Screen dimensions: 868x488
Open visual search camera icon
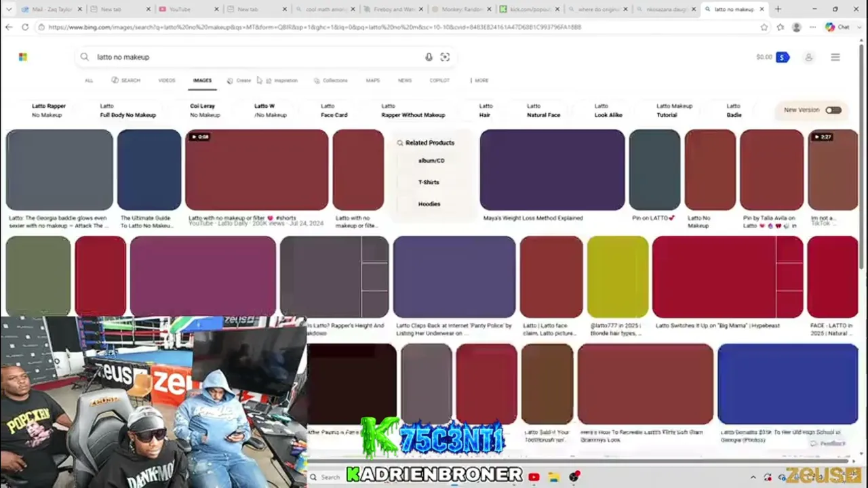pyautogui.click(x=445, y=57)
